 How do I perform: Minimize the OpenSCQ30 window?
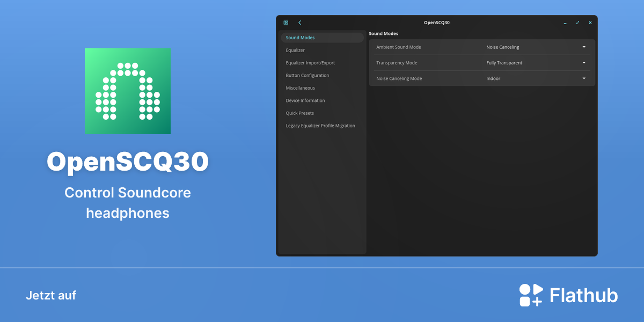pyautogui.click(x=565, y=23)
